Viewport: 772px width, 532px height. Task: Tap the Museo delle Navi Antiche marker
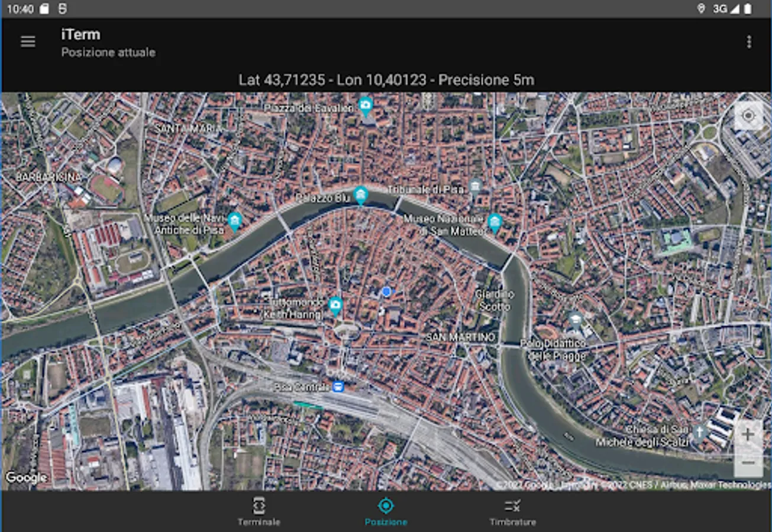pos(235,222)
